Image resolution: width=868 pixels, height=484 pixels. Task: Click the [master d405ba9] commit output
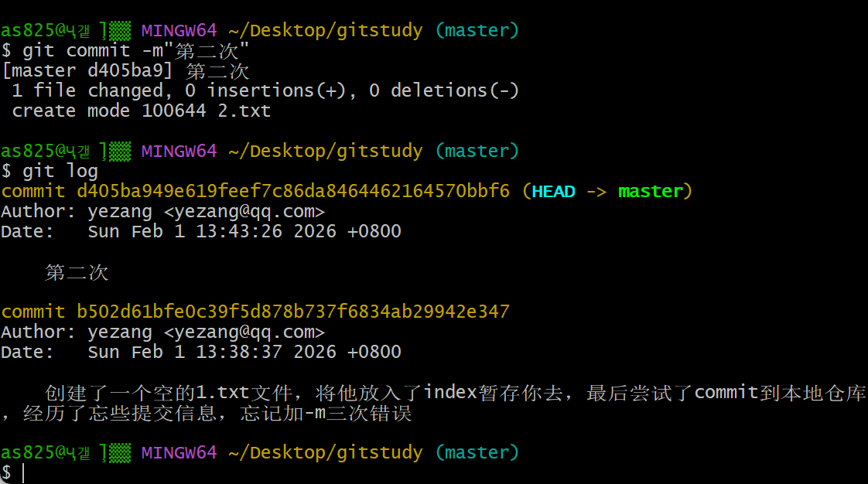point(125,71)
